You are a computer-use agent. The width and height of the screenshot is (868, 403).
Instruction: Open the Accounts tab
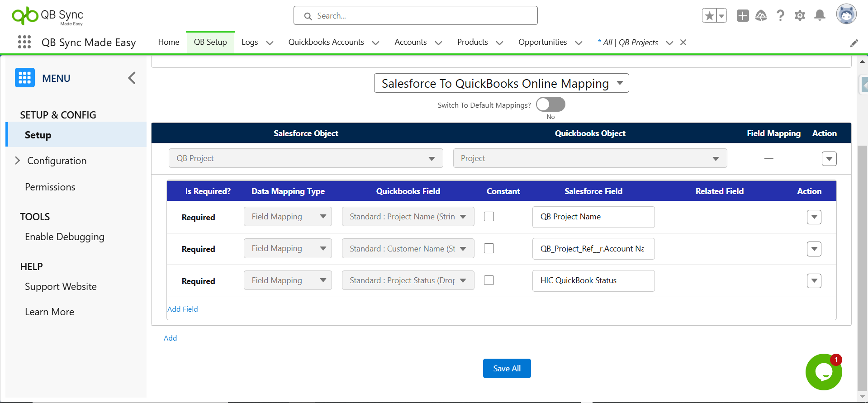411,42
